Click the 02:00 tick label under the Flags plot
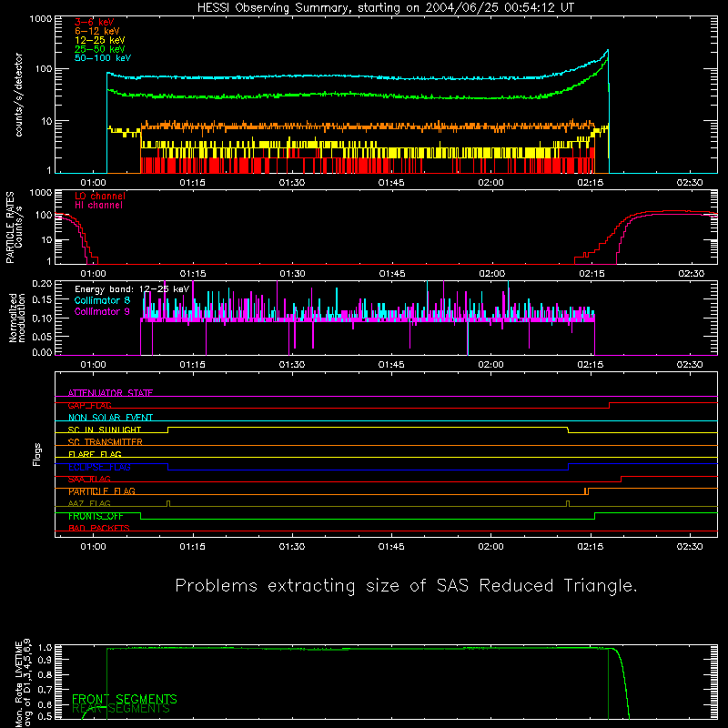Viewport: 728px width, 728px height. click(x=490, y=547)
